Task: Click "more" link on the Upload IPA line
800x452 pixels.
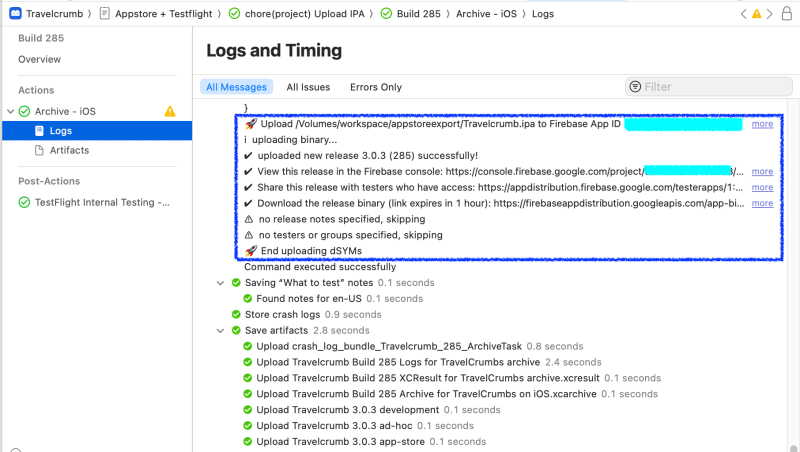Action: point(762,124)
